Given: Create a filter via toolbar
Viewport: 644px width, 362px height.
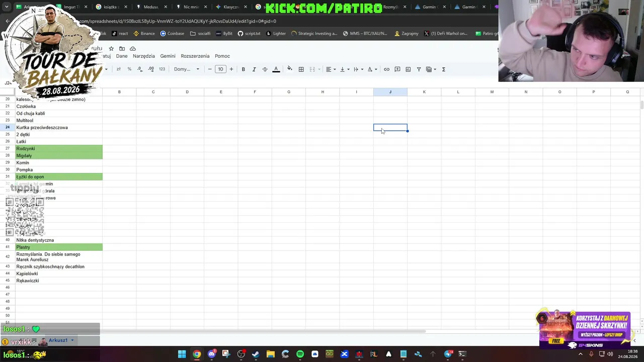Looking at the screenshot, I should click(x=419, y=69).
